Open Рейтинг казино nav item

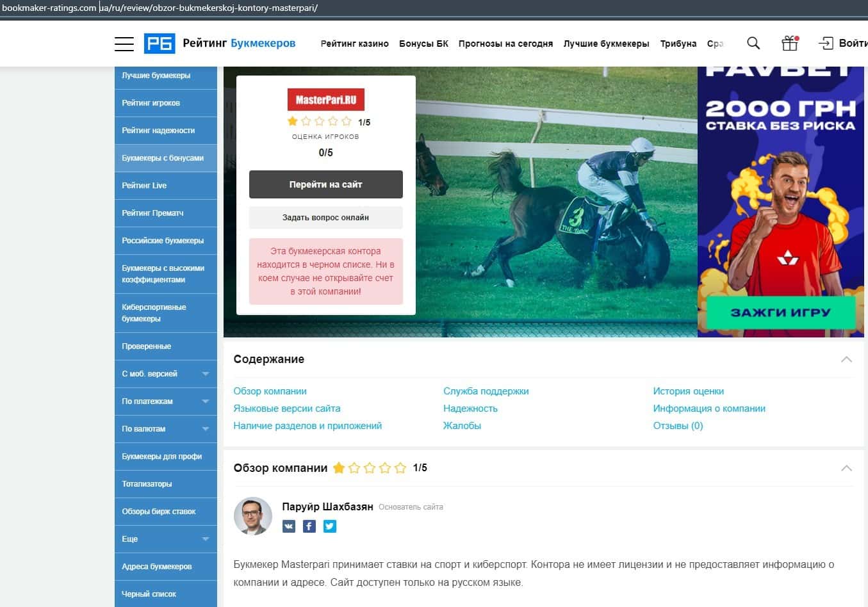(355, 44)
